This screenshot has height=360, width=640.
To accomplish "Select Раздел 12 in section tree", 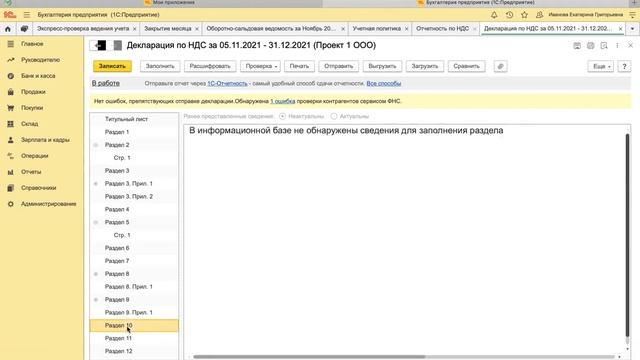I will pos(134,351).
